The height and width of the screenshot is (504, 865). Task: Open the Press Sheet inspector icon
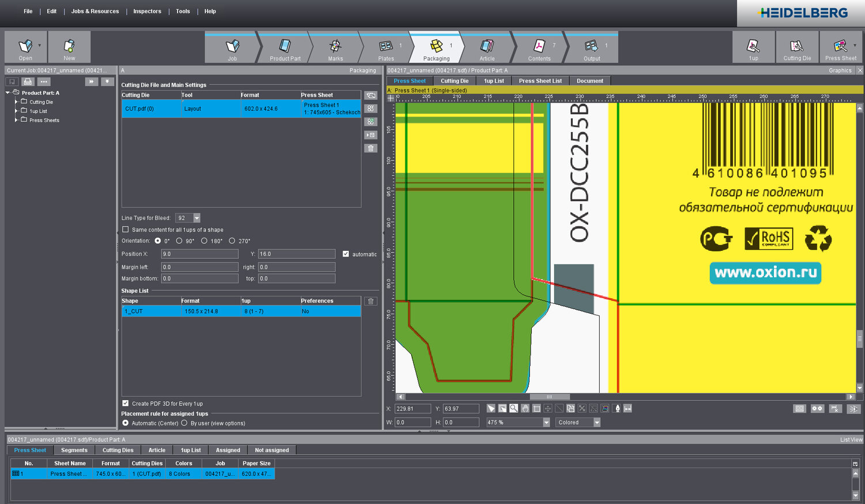point(840,47)
